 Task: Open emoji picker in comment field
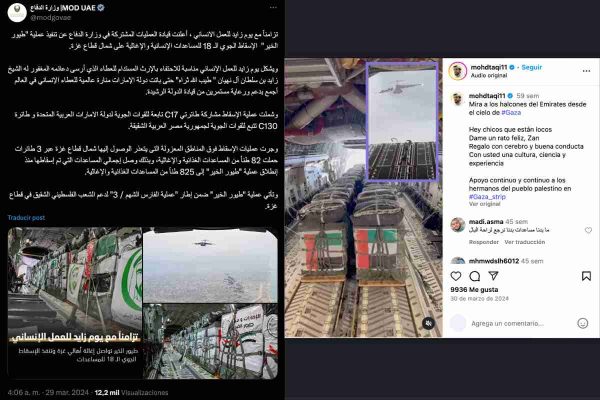click(582, 323)
